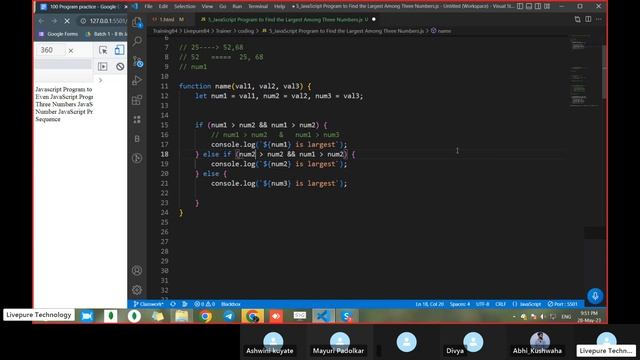Expand the DevTools chevron arrow below the toolbar

[x=100, y=80]
